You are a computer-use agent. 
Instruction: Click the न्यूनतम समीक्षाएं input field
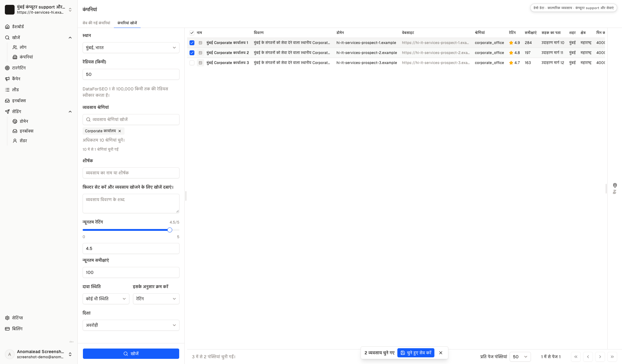coord(131,272)
